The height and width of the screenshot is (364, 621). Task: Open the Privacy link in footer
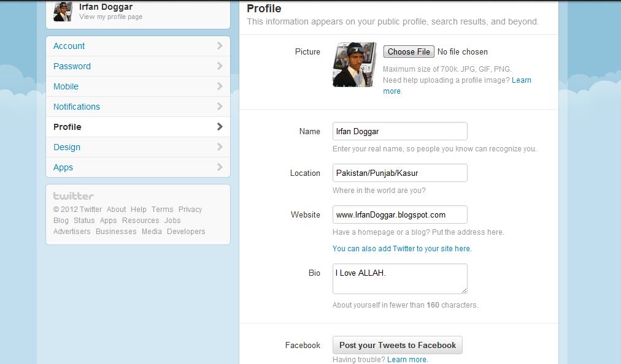pos(190,210)
